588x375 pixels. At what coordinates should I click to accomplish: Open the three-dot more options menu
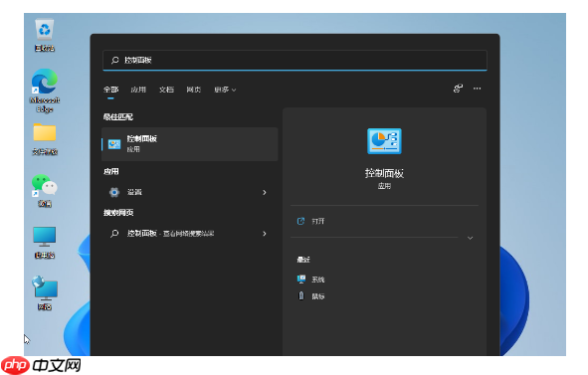(477, 89)
